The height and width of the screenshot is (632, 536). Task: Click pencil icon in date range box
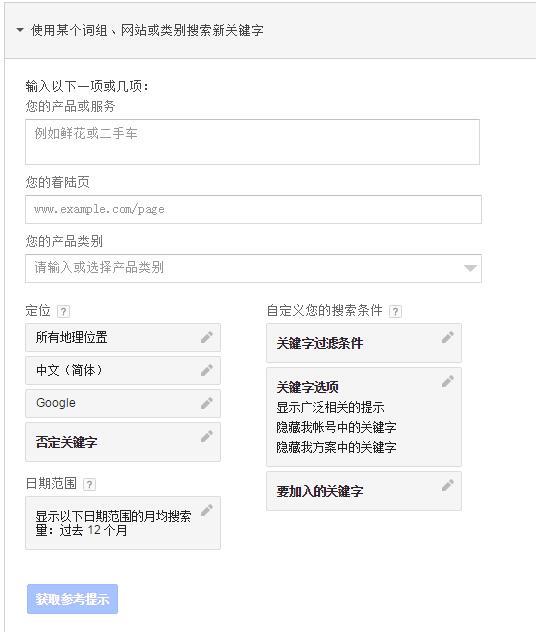(x=207, y=510)
